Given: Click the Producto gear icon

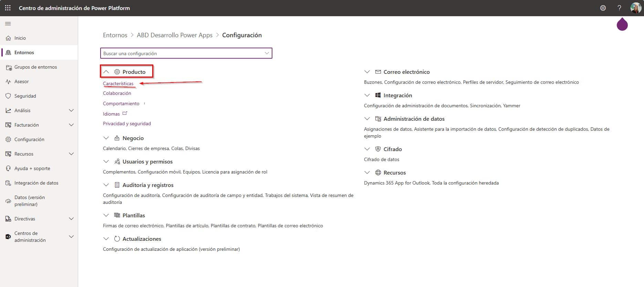Looking at the screenshot, I should coord(117,72).
